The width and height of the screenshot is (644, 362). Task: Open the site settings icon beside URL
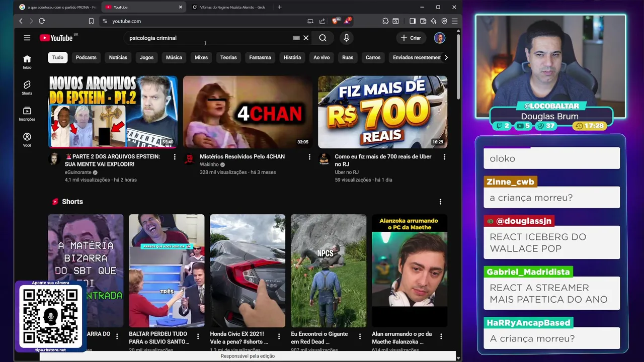(x=105, y=21)
